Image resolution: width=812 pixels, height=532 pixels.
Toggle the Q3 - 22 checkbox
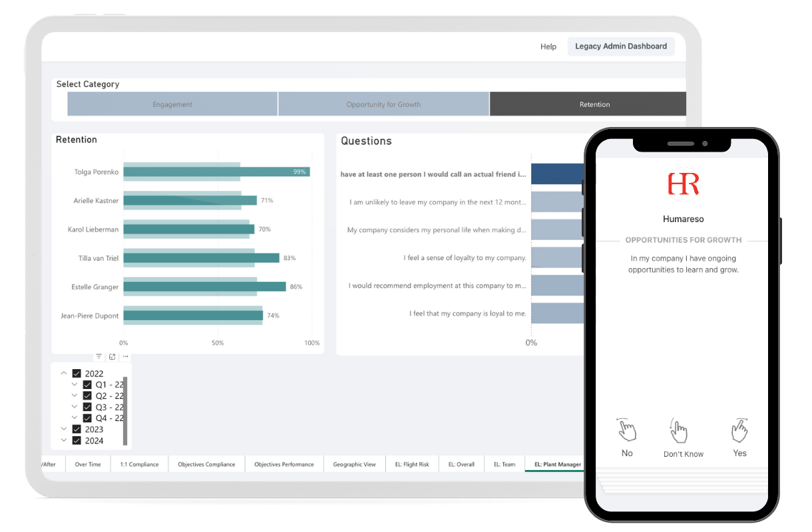pos(87,407)
